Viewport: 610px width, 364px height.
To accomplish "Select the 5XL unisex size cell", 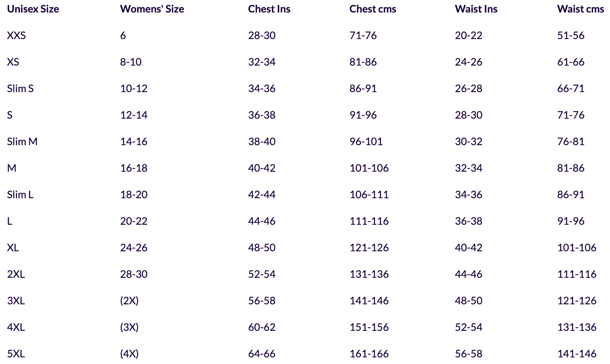I will (x=16, y=354).
